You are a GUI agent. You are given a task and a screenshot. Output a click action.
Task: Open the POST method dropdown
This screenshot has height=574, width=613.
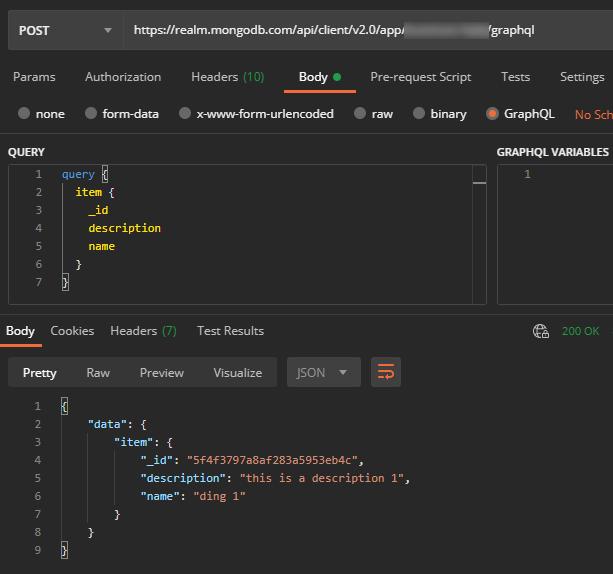tap(65, 30)
